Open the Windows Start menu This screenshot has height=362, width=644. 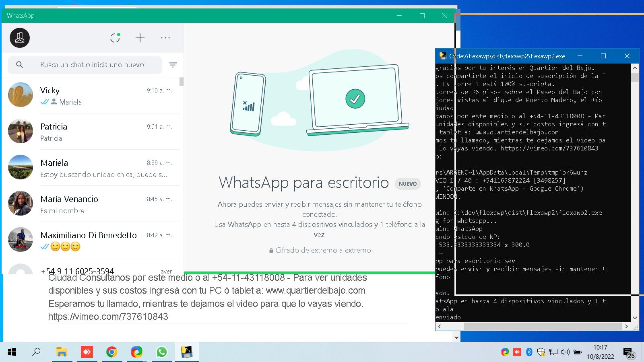click(x=12, y=352)
